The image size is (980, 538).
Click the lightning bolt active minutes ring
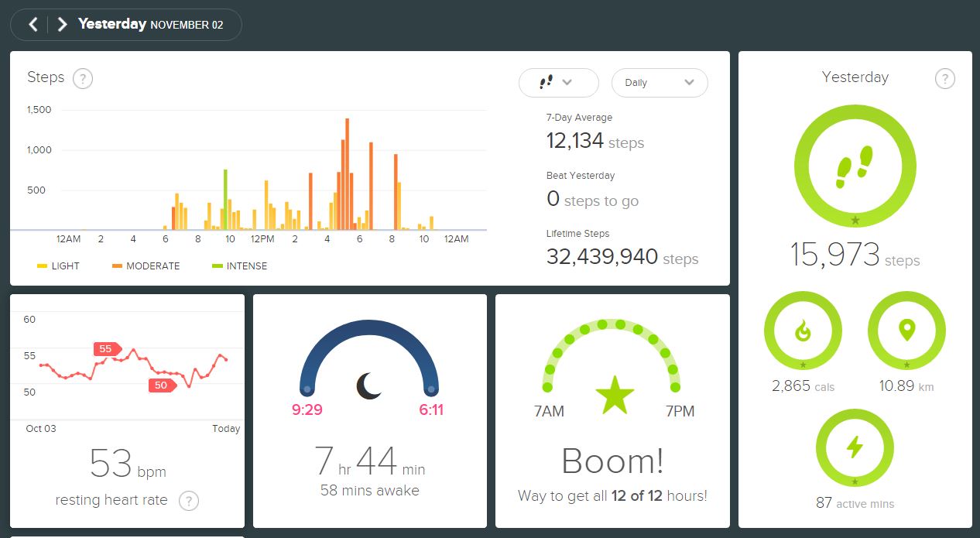(x=855, y=448)
